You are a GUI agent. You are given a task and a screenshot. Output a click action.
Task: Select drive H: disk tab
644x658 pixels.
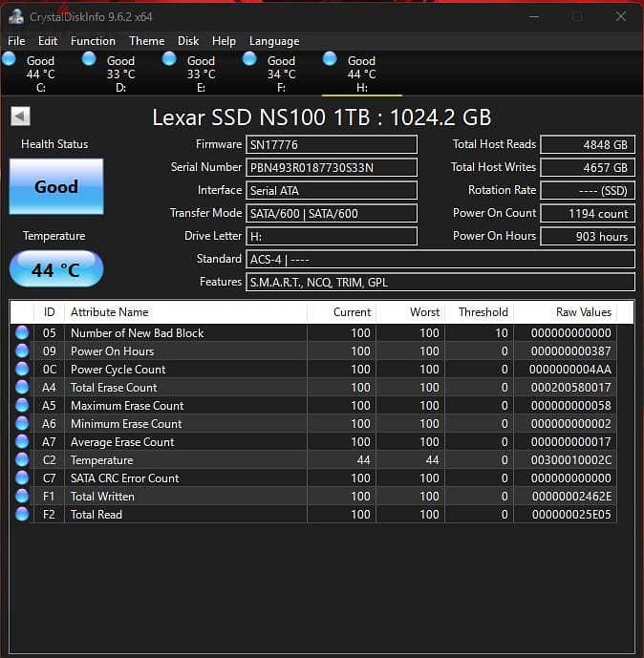point(361,74)
